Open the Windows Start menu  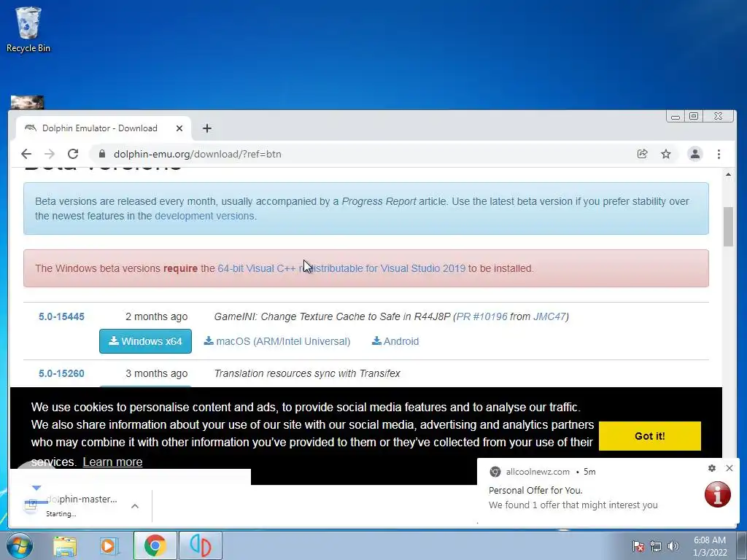point(19,545)
